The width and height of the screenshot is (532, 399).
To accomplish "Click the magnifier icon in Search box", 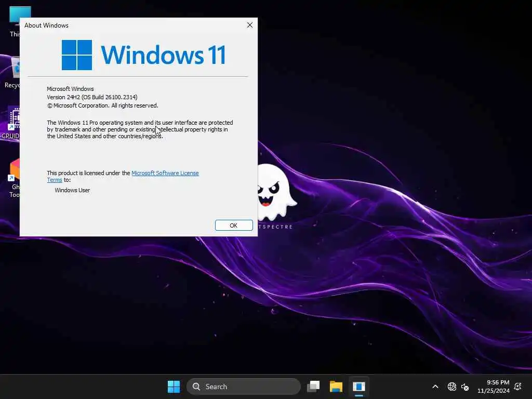I will pyautogui.click(x=196, y=387).
